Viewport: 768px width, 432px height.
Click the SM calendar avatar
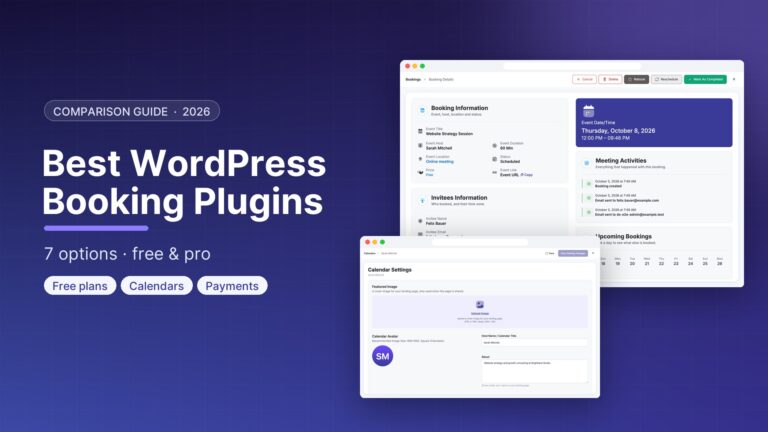point(383,356)
